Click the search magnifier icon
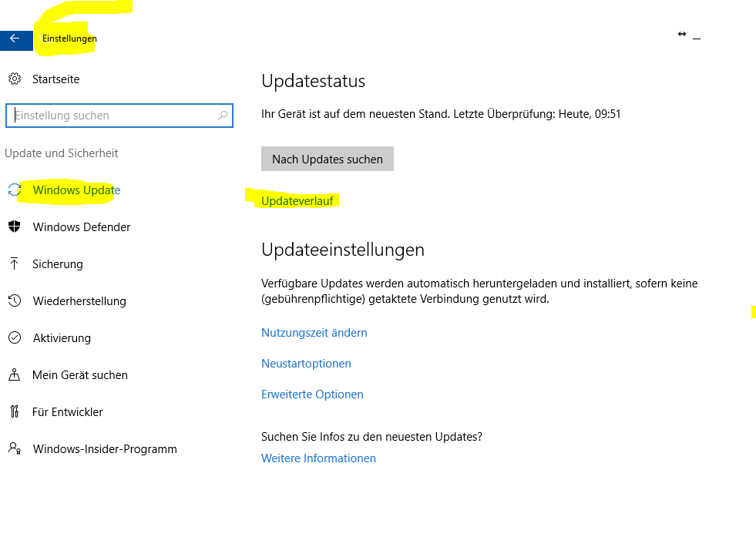 click(223, 116)
